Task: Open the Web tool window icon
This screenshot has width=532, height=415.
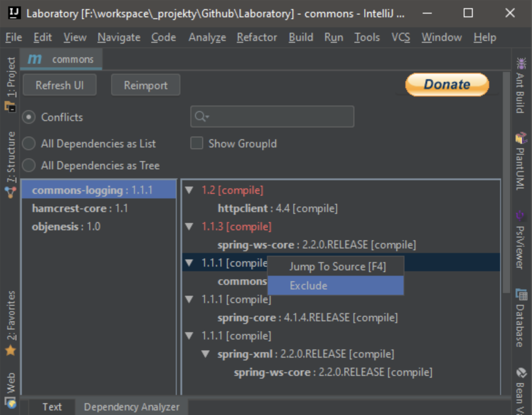Action: click(11, 403)
